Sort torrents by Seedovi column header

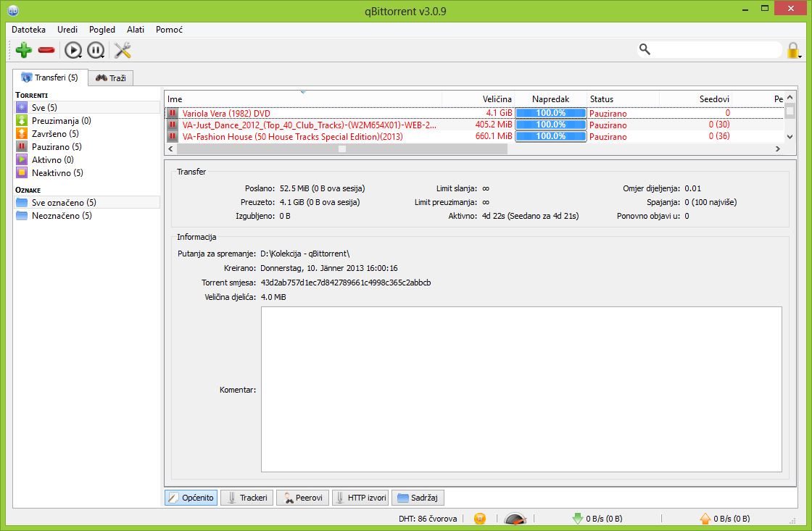pyautogui.click(x=695, y=99)
